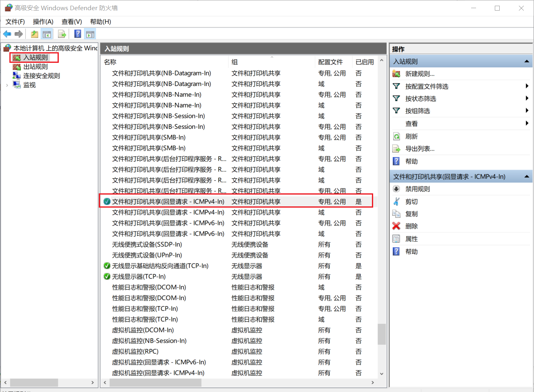Click the left tree horizontal scrollbar right arrow
Screen dimensions: 534x392
coord(93,383)
